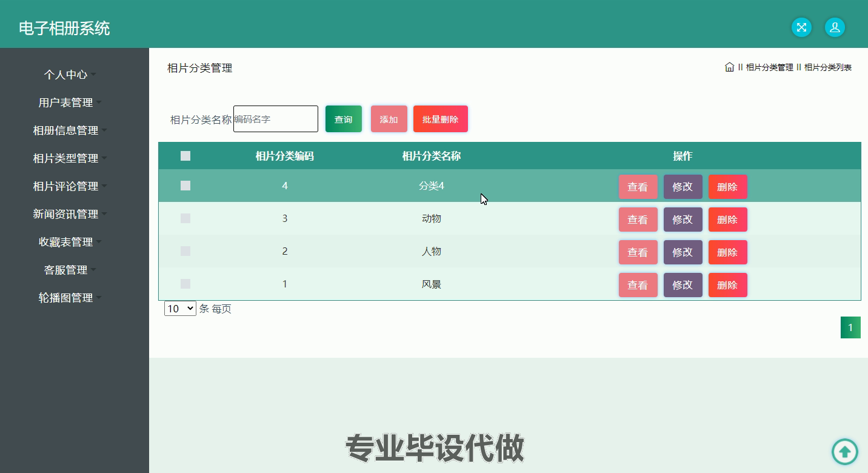The image size is (868, 473).
Task: View the 分类4 row with 查看
Action: point(638,187)
